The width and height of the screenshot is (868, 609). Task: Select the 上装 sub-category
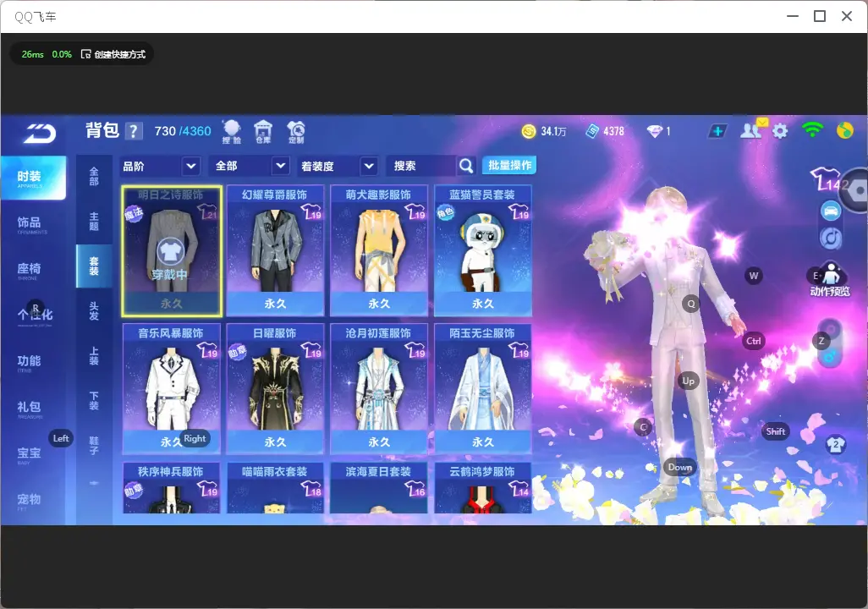pyautogui.click(x=94, y=355)
